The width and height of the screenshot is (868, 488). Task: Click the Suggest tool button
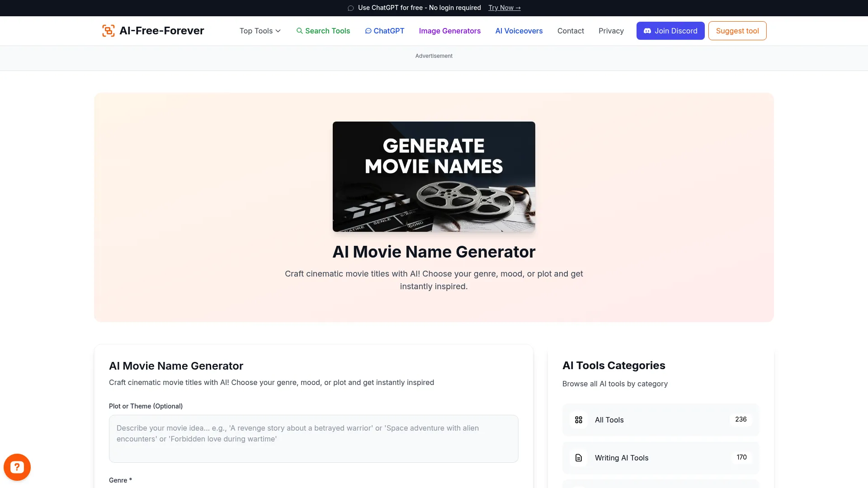pos(737,31)
